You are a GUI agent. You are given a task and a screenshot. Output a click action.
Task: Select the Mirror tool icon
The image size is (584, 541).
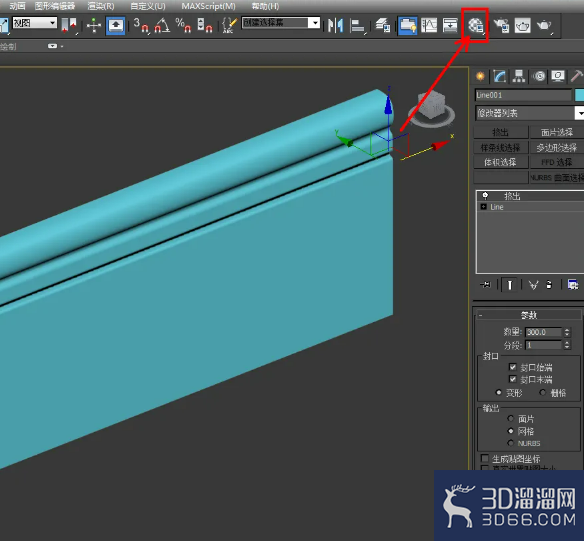(x=336, y=25)
